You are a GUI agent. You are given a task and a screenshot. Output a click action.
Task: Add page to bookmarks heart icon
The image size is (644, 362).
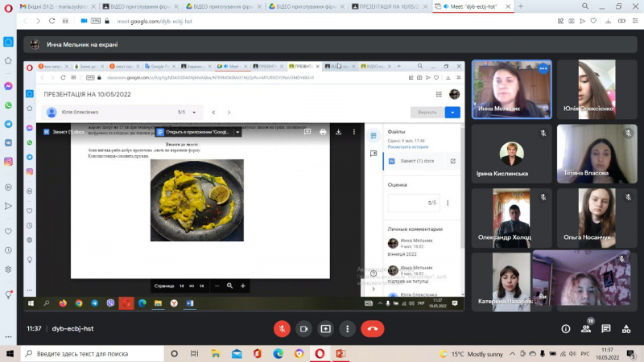(x=593, y=21)
